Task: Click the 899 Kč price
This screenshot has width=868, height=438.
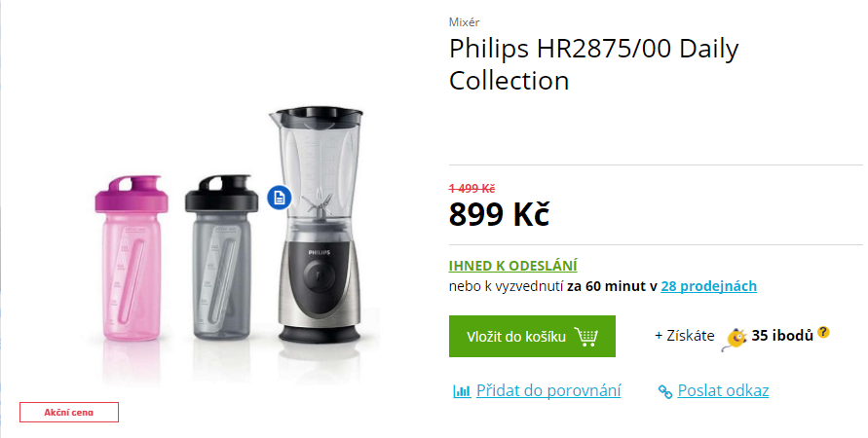Action: (499, 214)
